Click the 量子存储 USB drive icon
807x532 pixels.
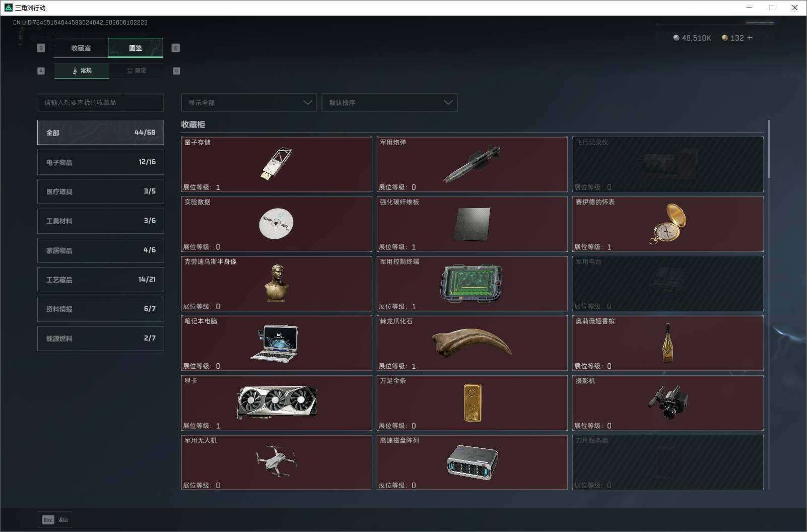click(276, 164)
